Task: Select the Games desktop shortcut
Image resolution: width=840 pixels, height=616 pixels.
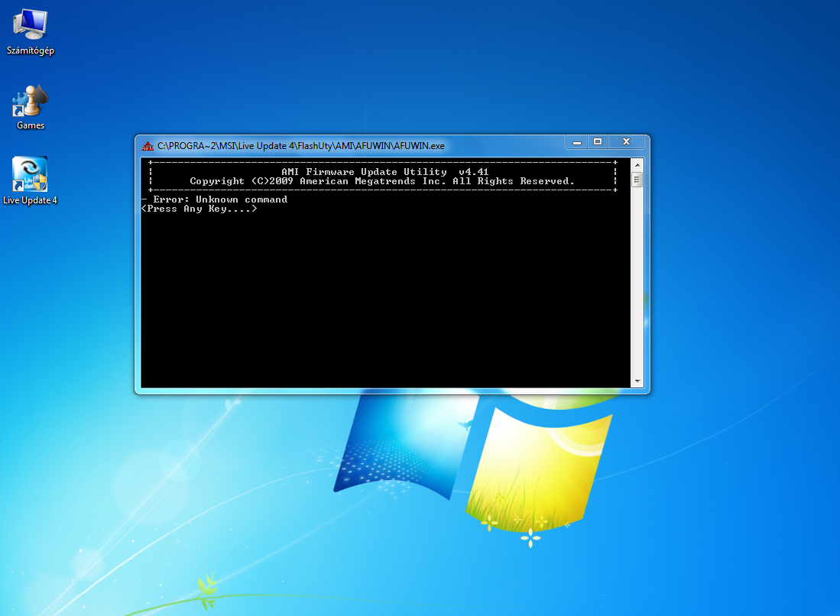Action: pos(31,107)
